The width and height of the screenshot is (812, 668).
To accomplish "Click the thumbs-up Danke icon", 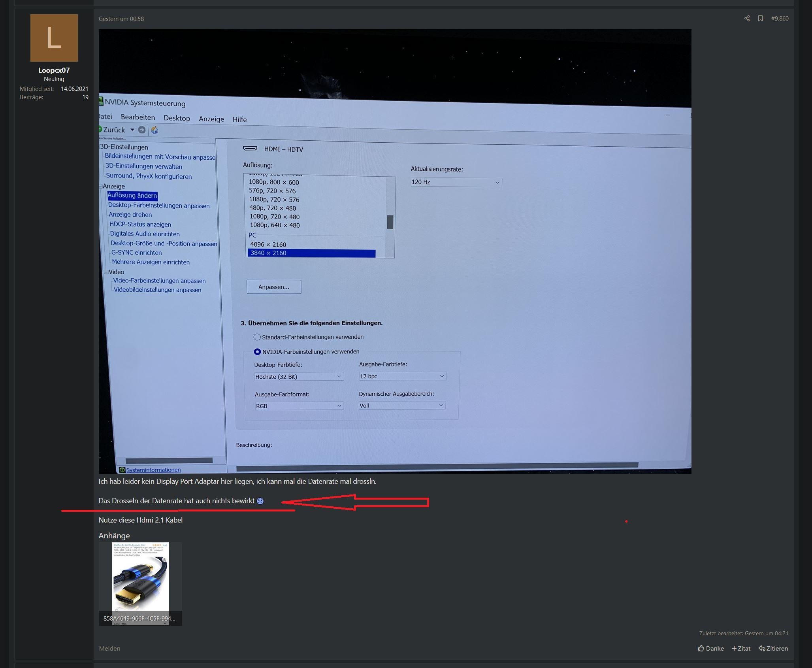I will tap(701, 648).
